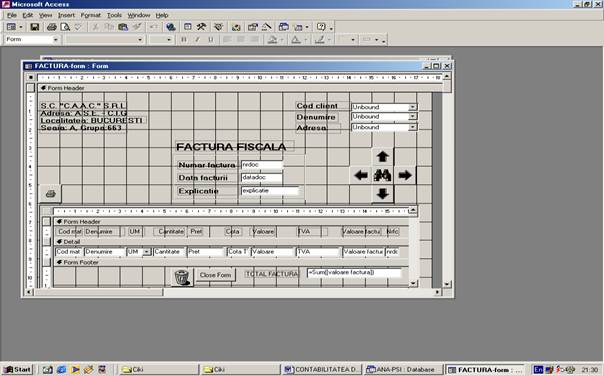Open the Insert menu
This screenshot has height=376, width=604.
pos(66,15)
